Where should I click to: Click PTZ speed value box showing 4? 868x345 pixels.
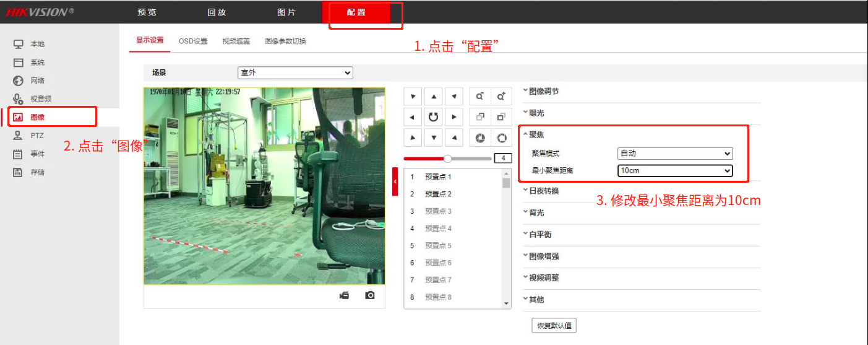coord(503,159)
